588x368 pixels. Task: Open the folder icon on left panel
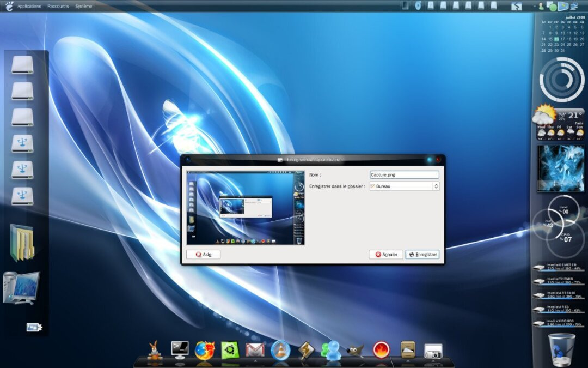(x=22, y=243)
